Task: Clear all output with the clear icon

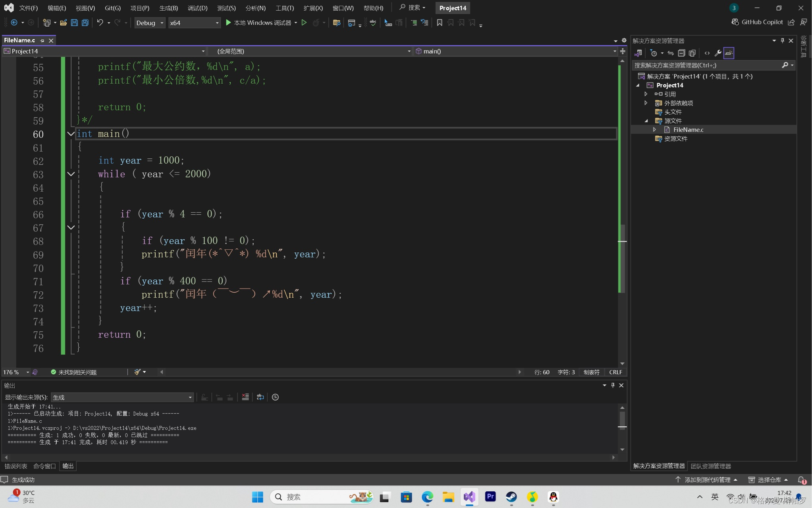Action: 245,397
